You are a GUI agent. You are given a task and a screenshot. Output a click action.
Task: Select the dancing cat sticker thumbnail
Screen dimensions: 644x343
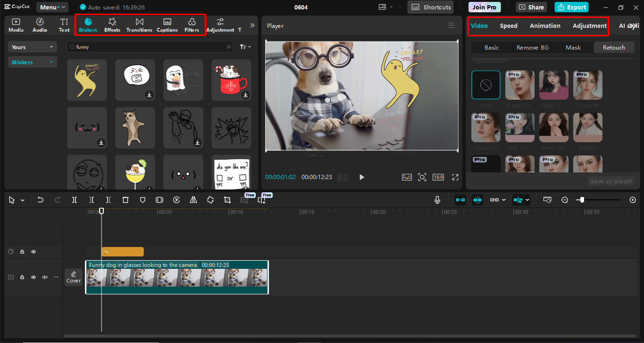click(135, 128)
